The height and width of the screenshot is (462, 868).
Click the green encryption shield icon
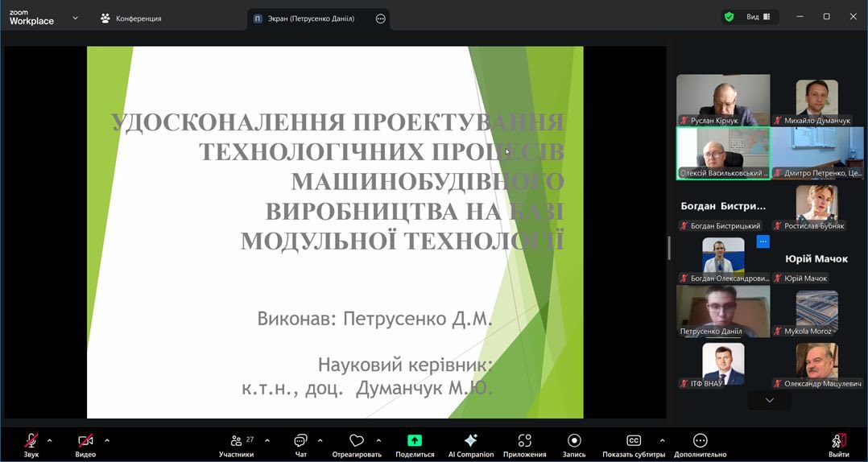pyautogui.click(x=729, y=17)
